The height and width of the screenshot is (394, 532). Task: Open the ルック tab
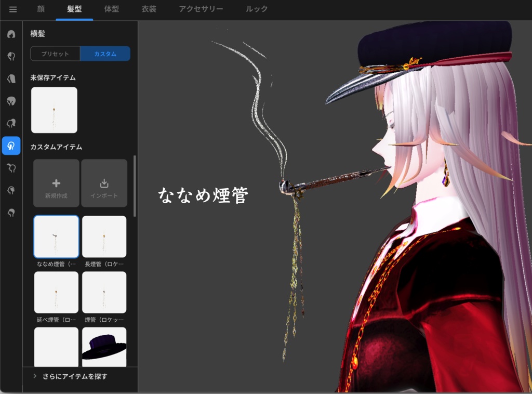coord(256,9)
